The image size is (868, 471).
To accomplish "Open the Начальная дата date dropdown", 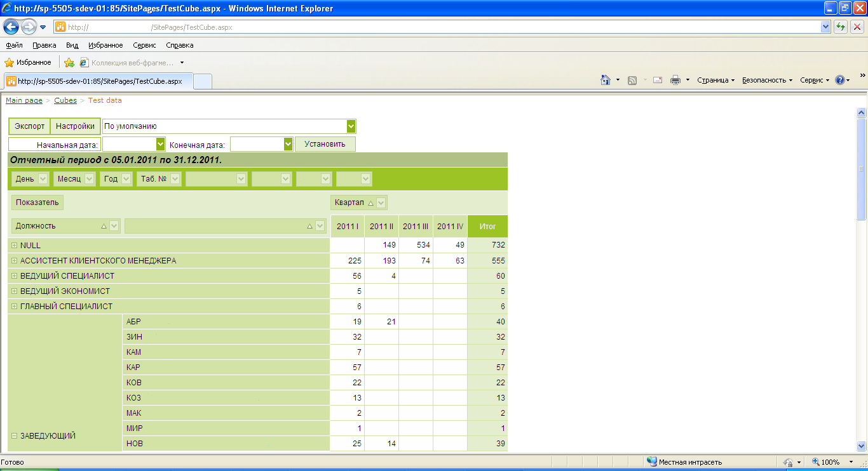I will click(x=160, y=145).
